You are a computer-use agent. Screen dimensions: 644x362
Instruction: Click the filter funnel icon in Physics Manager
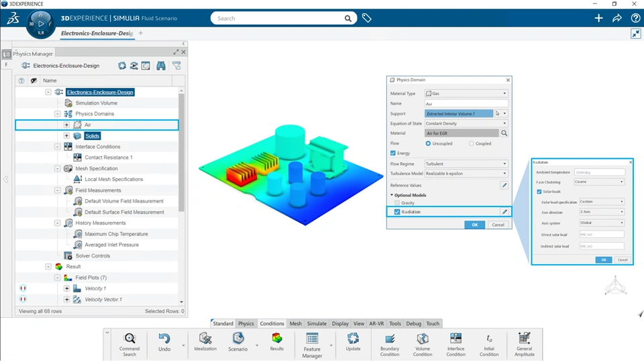(x=176, y=66)
